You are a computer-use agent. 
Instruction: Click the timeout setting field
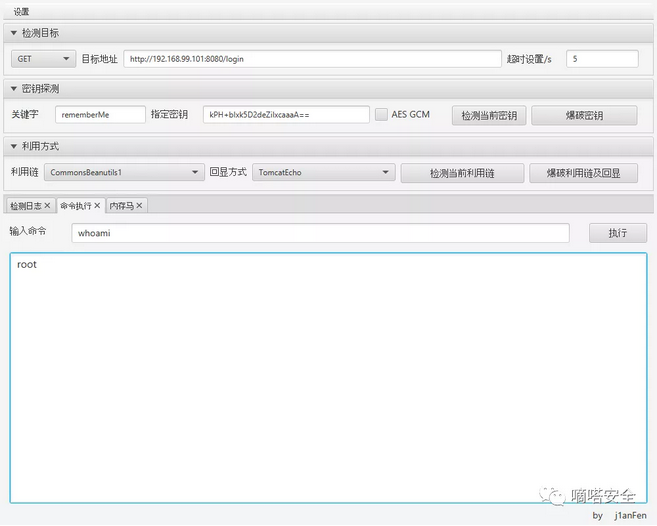602,59
